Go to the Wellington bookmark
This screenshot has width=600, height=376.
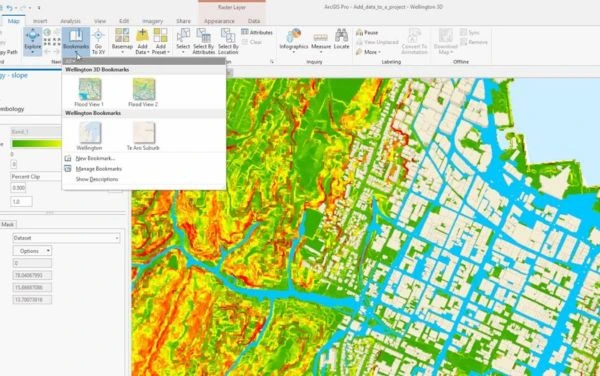coord(89,136)
